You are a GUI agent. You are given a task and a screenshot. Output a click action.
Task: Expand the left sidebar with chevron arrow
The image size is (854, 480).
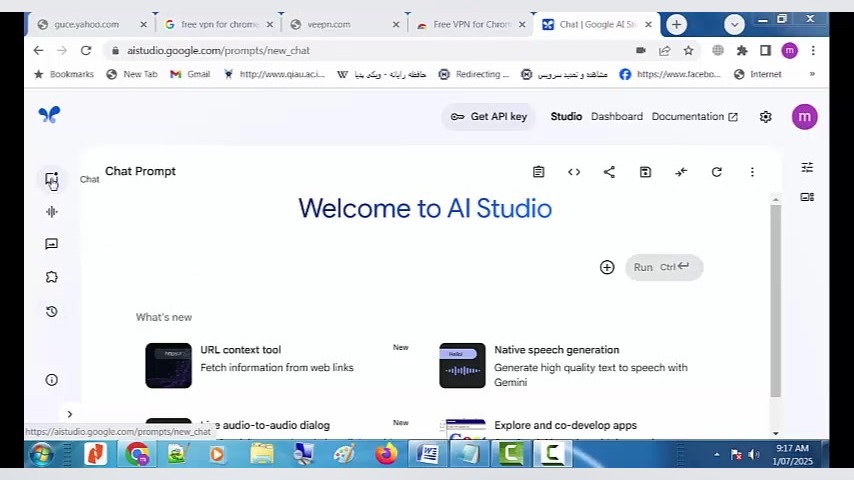tap(70, 414)
